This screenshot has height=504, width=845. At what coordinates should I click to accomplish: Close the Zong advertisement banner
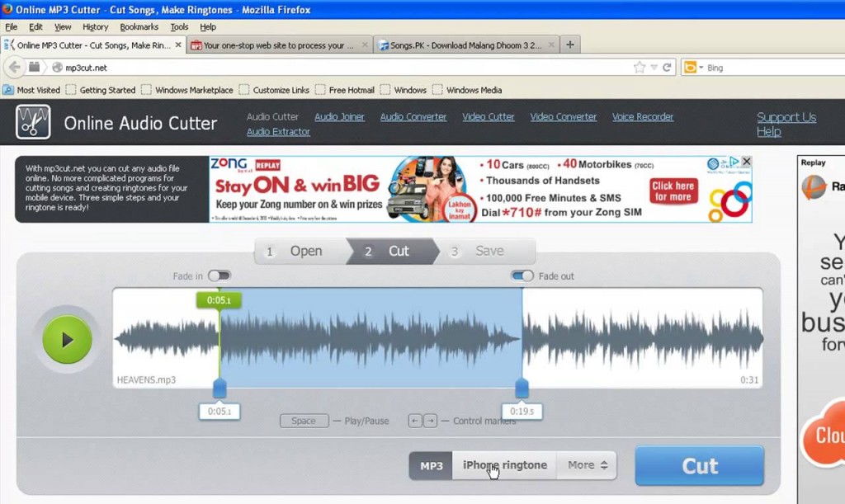747,161
